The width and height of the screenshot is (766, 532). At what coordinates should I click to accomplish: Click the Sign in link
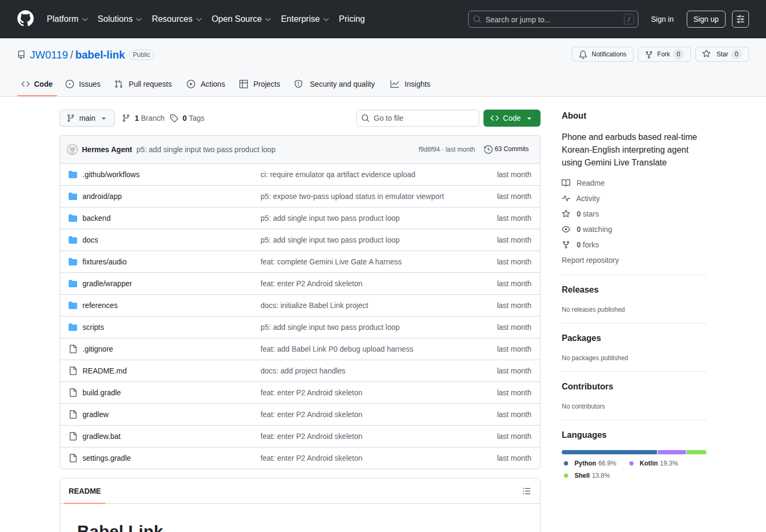pos(662,19)
